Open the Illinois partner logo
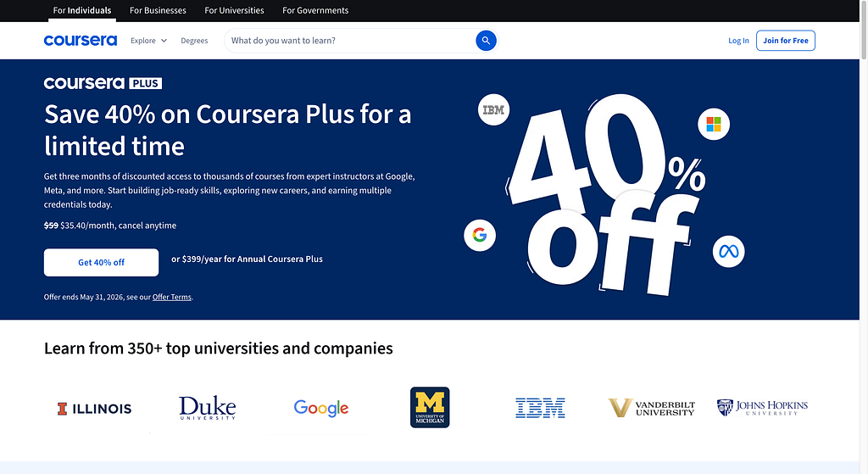Screen dimensions: 868x474 tap(94, 409)
